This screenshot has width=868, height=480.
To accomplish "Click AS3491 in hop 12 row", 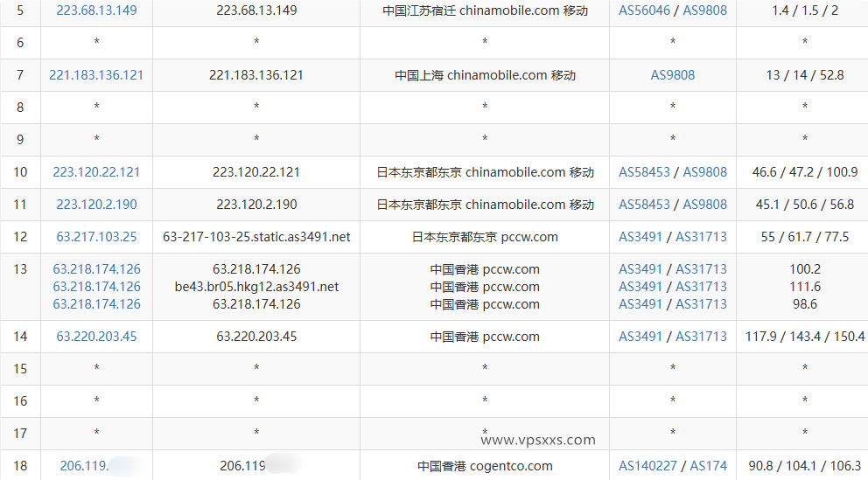I will click(x=640, y=237).
